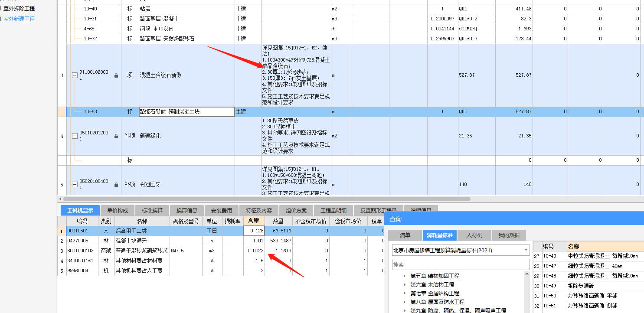Click 新建绿化 name cell

(187, 136)
